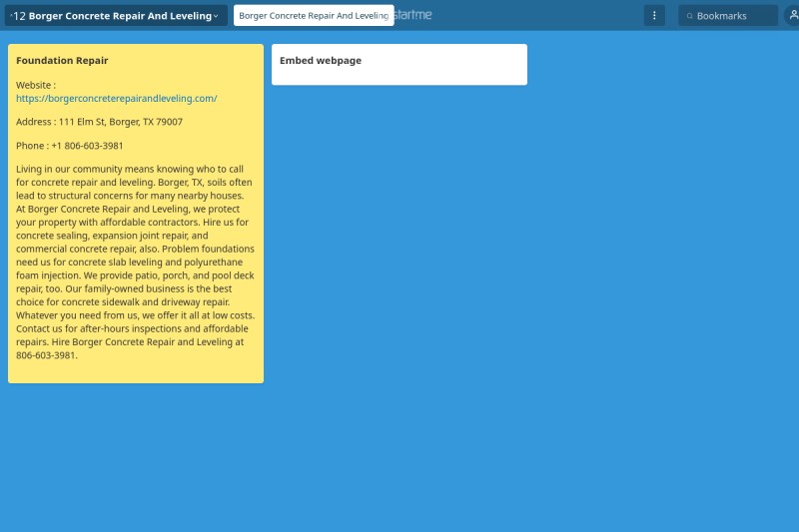This screenshot has height=532, width=799.
Task: Focus the Bookmarks search field
Action: pyautogui.click(x=728, y=15)
